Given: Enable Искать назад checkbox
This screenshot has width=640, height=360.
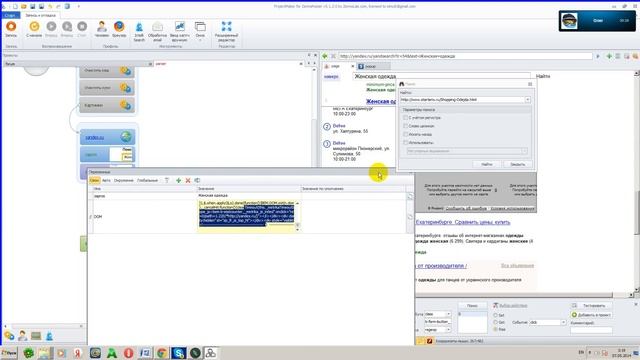Looking at the screenshot, I should pyautogui.click(x=406, y=134).
